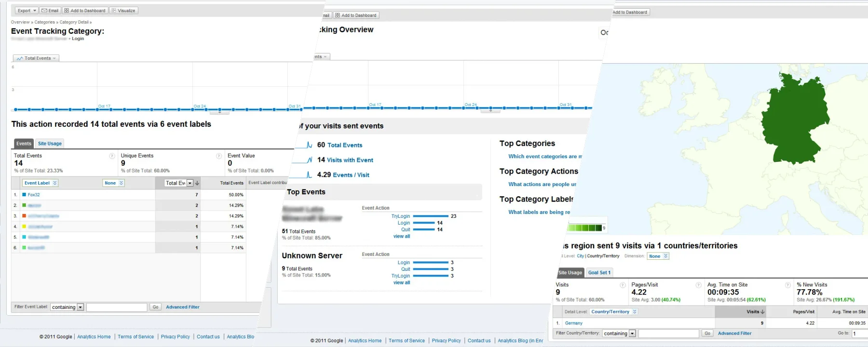Click the Login sparkline handle under the left chart
Screen dimensions: 868x347
coord(219,112)
